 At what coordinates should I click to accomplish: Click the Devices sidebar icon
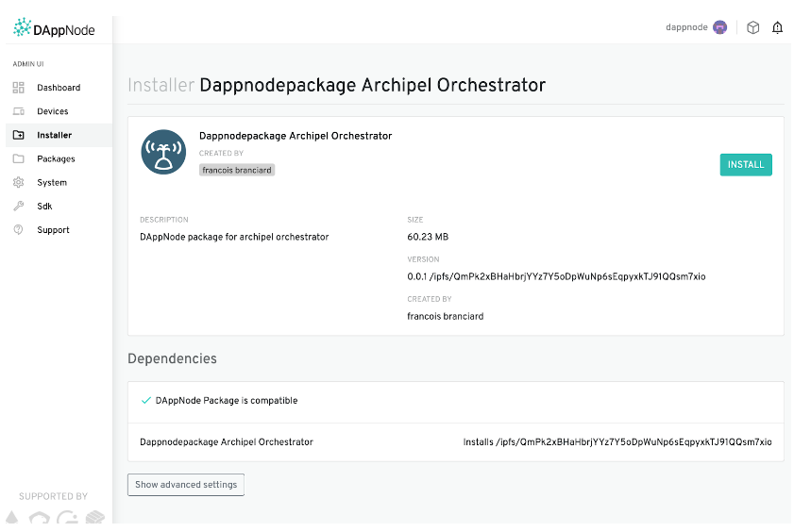tap(19, 111)
